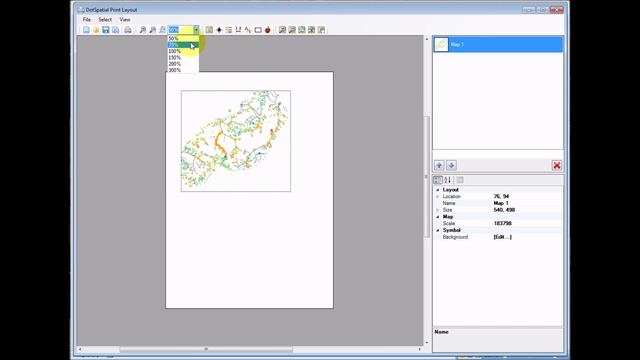640x360 pixels.
Task: Click the Zoom to full page icon
Action: [162, 30]
